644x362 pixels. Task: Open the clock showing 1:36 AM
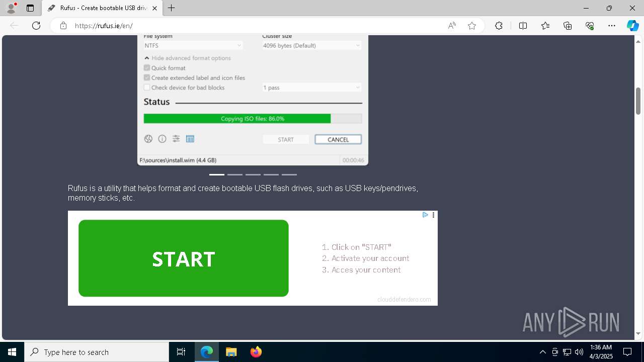point(601,352)
